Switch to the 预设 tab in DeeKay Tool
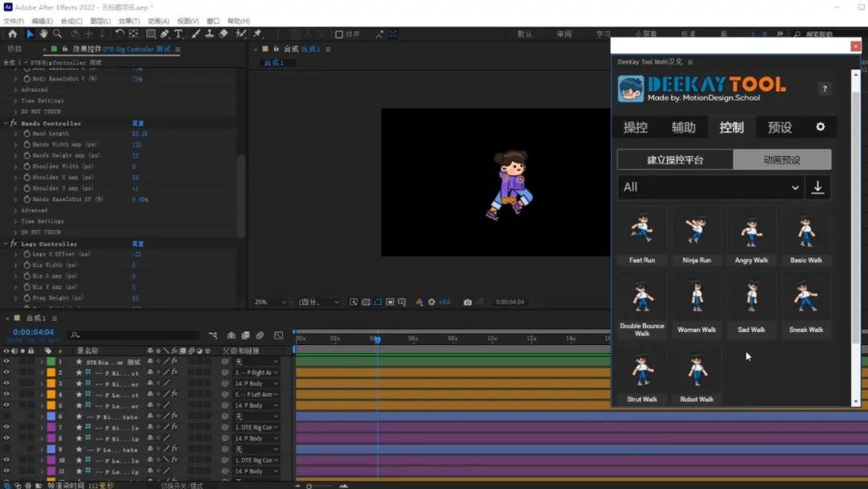This screenshot has width=868, height=489. point(780,127)
